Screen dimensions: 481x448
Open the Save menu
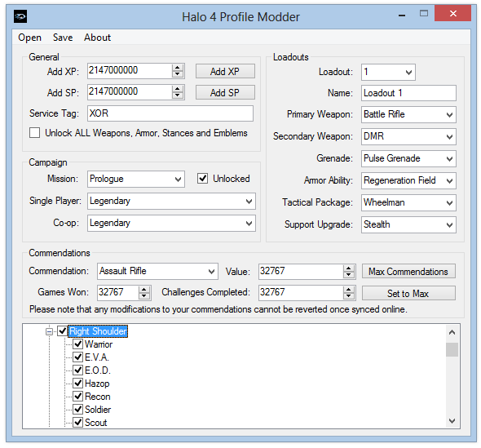[x=63, y=38]
